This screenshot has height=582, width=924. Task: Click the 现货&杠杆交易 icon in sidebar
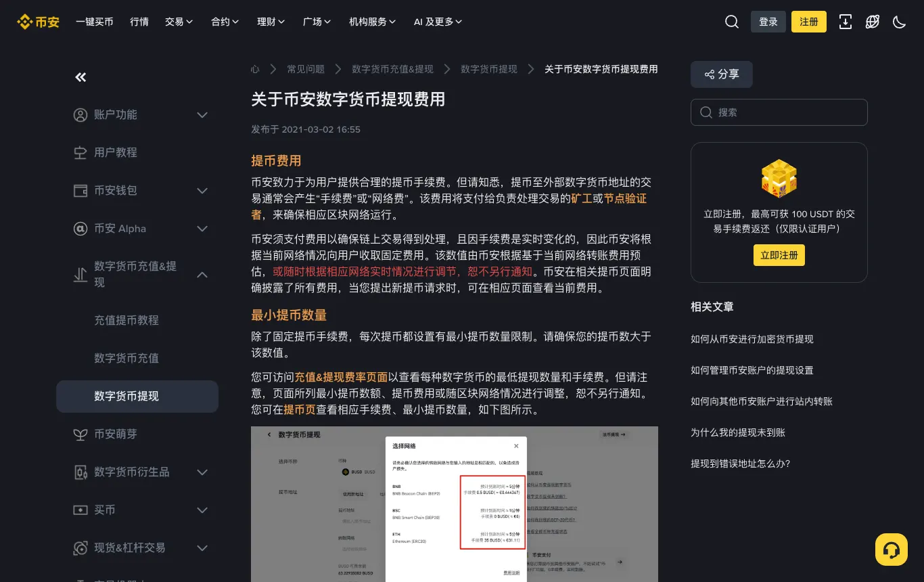[80, 548]
